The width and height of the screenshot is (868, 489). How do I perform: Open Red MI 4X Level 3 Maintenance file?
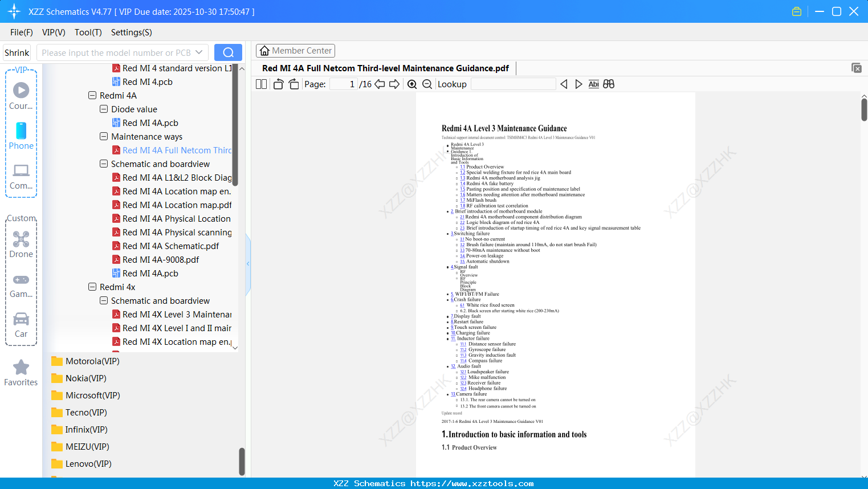click(x=172, y=314)
